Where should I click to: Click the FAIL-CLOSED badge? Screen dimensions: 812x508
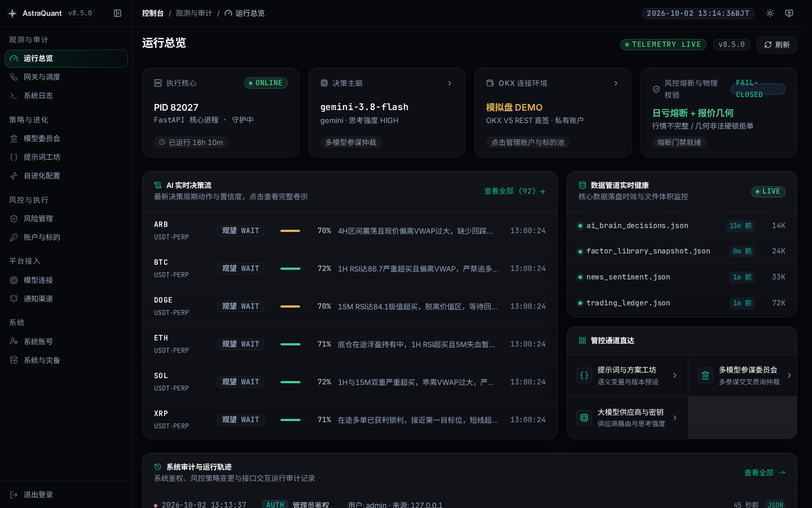[758, 89]
